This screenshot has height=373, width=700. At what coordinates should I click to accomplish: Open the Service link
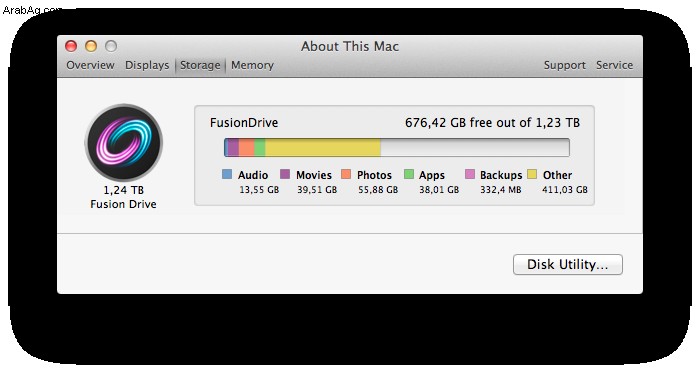point(614,65)
